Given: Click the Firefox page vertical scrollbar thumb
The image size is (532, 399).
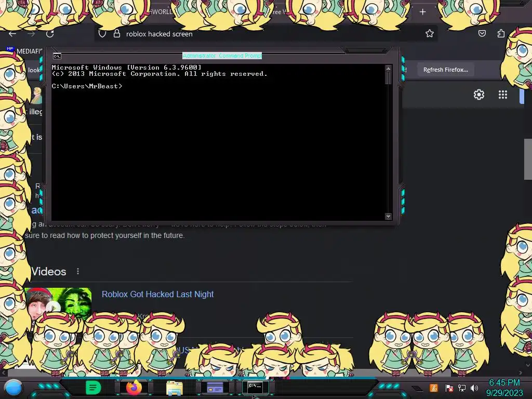Looking at the screenshot, I should [x=528, y=159].
